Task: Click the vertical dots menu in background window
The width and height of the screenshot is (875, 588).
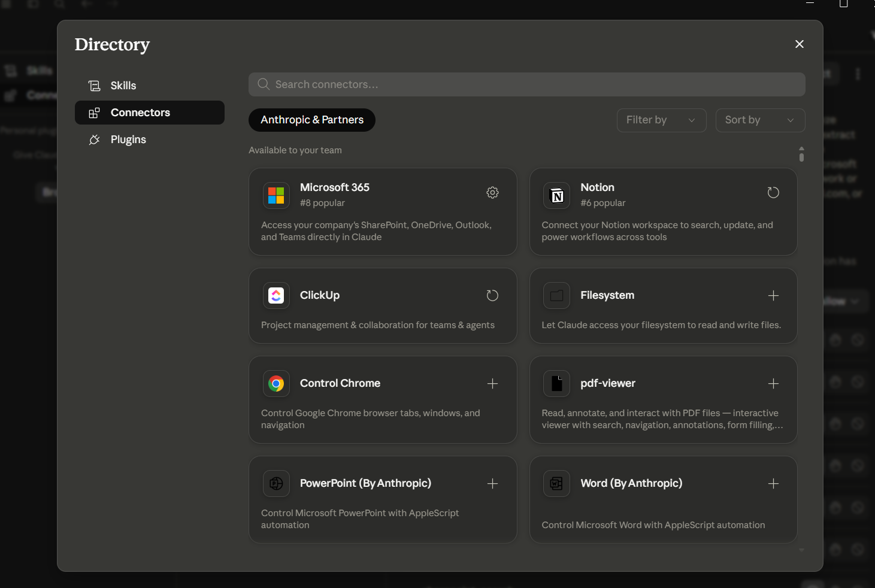Action: click(858, 74)
